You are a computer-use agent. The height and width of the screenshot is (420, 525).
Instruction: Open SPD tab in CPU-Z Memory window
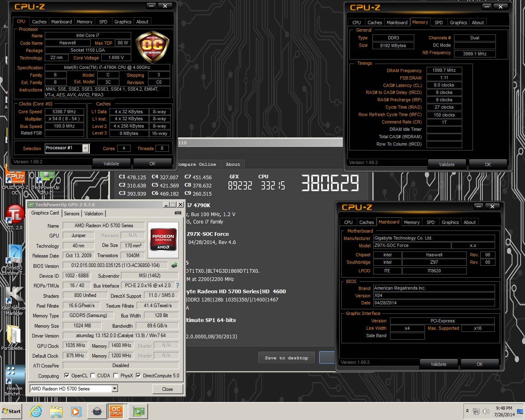(439, 23)
